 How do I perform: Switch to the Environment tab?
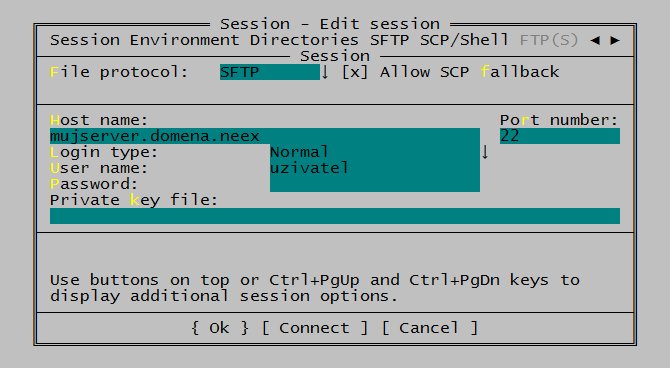click(185, 40)
